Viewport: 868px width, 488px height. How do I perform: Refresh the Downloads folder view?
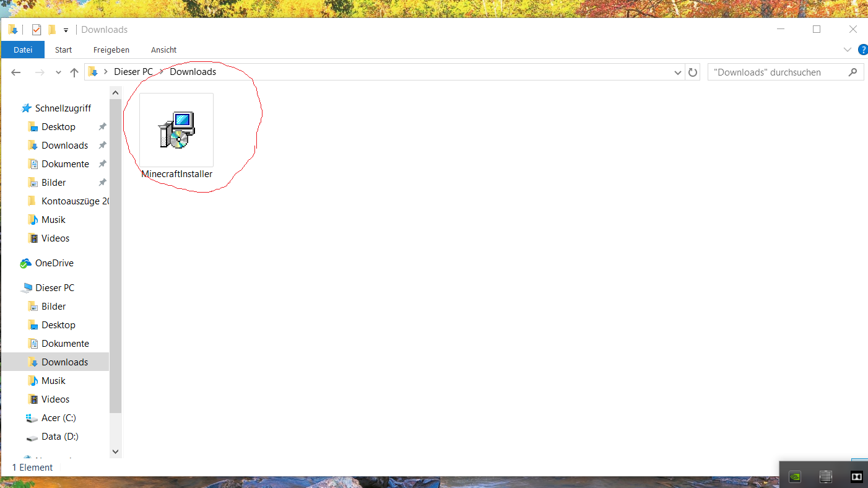pos(693,72)
